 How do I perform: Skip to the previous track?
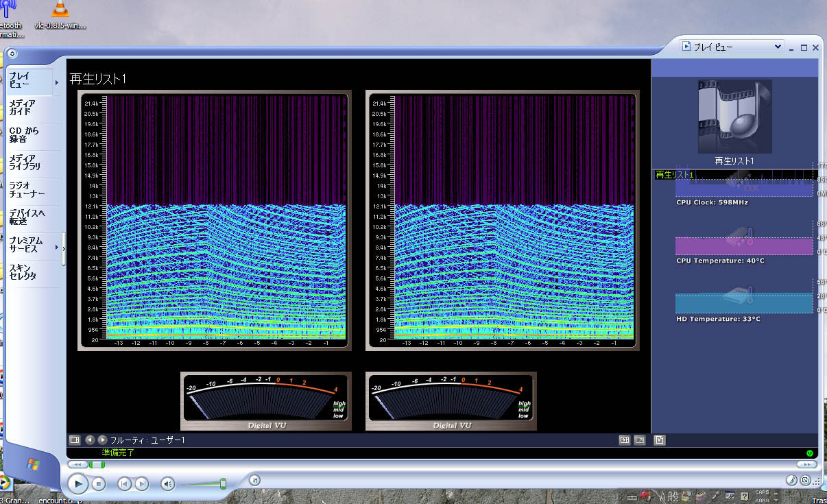pos(124,485)
